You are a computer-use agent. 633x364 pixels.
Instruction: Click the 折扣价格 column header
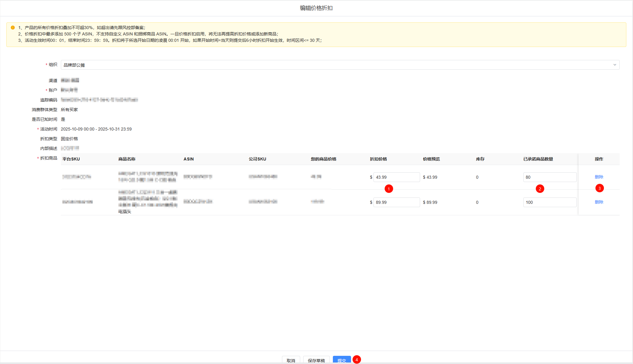coord(378,159)
